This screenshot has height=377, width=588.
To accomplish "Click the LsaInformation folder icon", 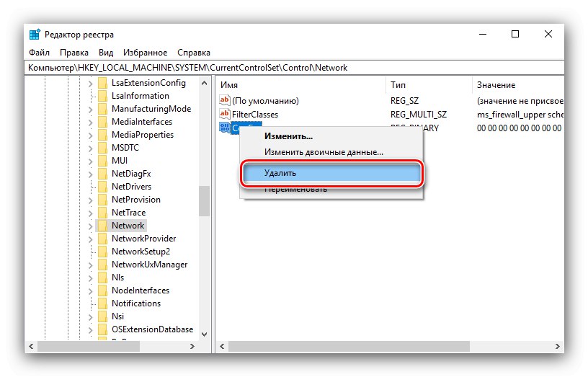I will click(102, 96).
